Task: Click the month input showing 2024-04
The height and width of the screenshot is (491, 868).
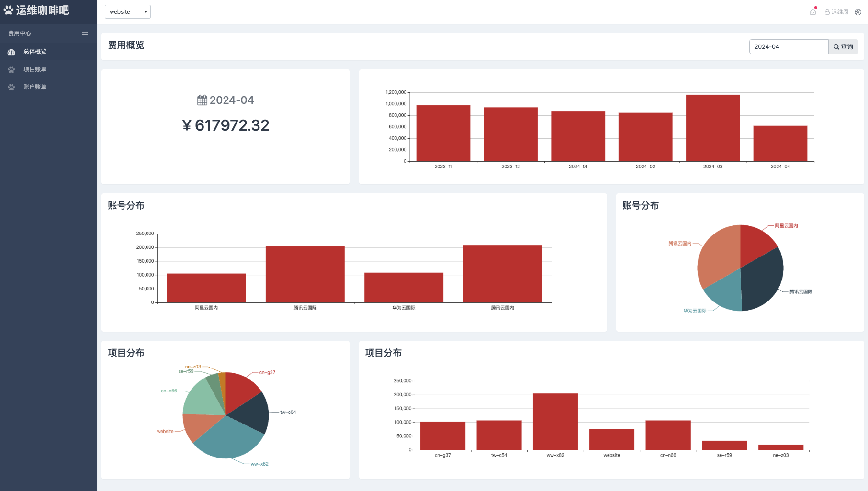Action: 788,47
